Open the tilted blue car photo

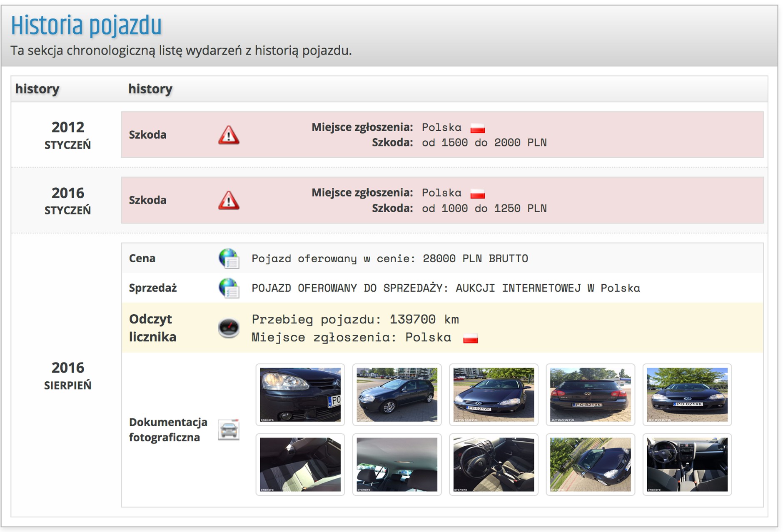click(x=590, y=465)
